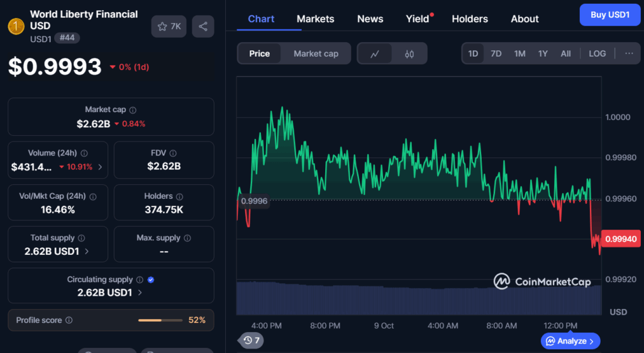Click the 16.46% Vol/Mkt Cap value
This screenshot has height=353, width=644.
[58, 210]
